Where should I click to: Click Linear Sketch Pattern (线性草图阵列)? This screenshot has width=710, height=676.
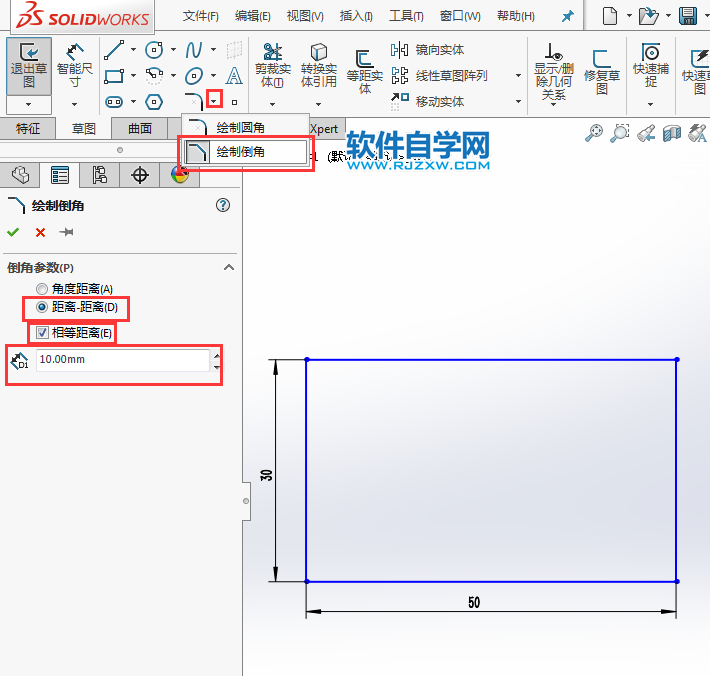(439, 76)
